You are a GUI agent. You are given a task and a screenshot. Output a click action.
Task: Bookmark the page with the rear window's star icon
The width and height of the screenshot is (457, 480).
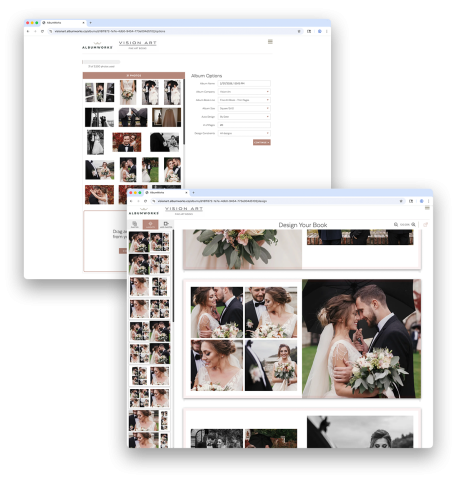point(299,31)
